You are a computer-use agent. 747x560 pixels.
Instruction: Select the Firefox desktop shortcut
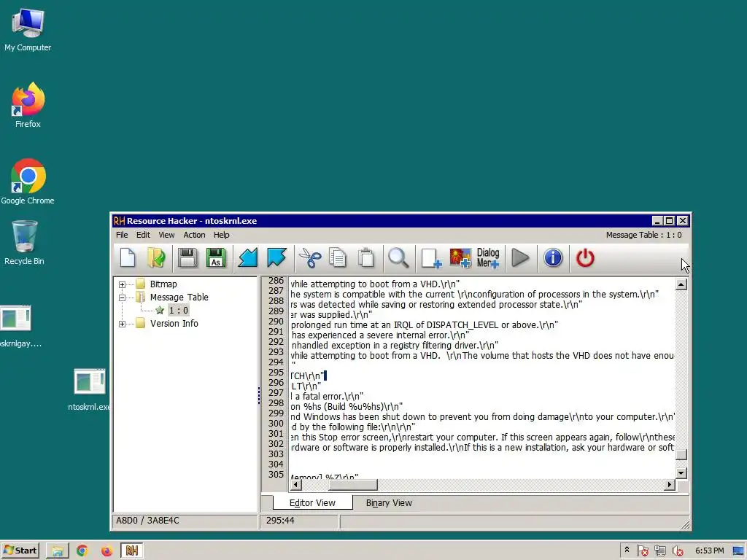pyautogui.click(x=28, y=105)
